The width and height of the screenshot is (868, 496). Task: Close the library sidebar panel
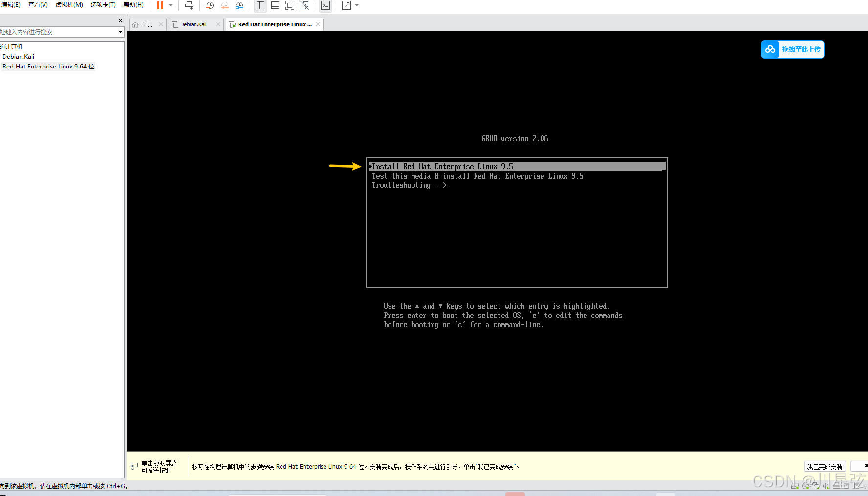[x=120, y=20]
